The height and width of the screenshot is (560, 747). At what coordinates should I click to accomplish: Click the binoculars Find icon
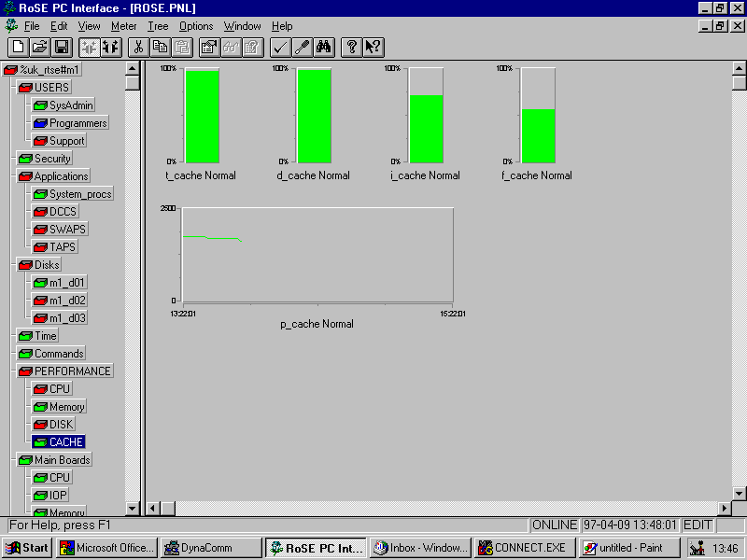pos(324,47)
